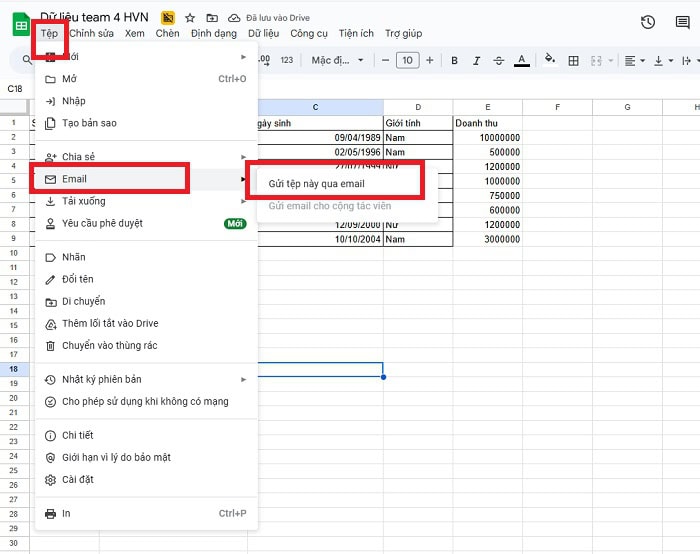Open the cell borders tool
The height and width of the screenshot is (554, 700).
click(x=573, y=61)
